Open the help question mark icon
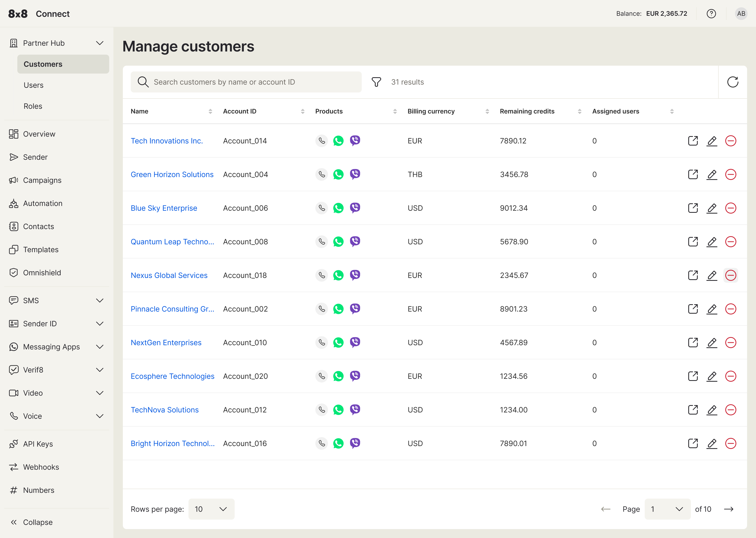The width and height of the screenshot is (756, 538). [711, 14]
